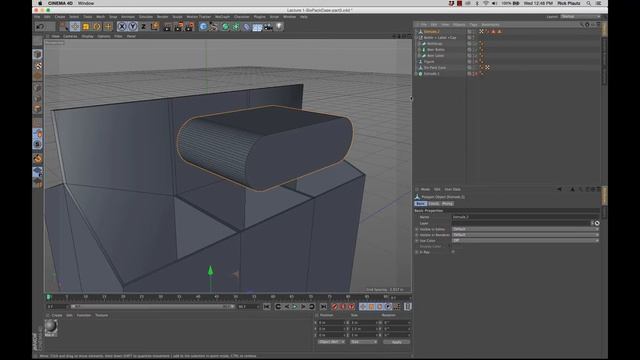Click search icon in Object Manager header
Image resolution: width=640 pixels, height=360 pixels.
[x=581, y=25]
